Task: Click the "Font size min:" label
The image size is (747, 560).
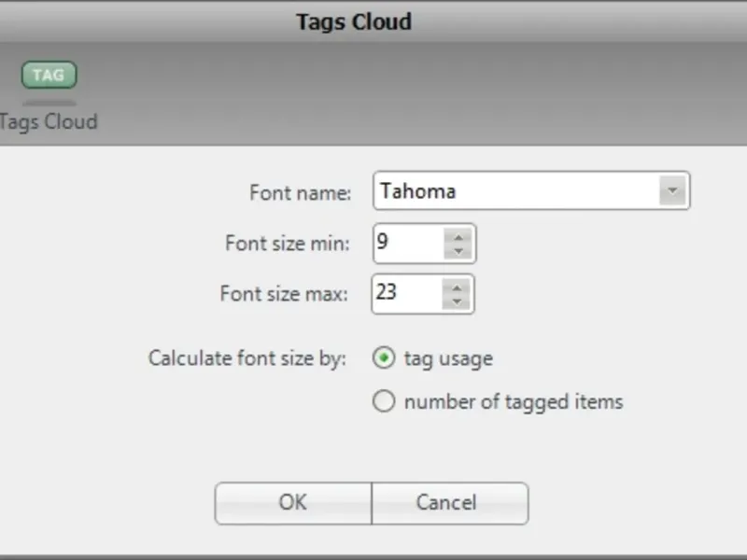Action: pyautogui.click(x=288, y=245)
